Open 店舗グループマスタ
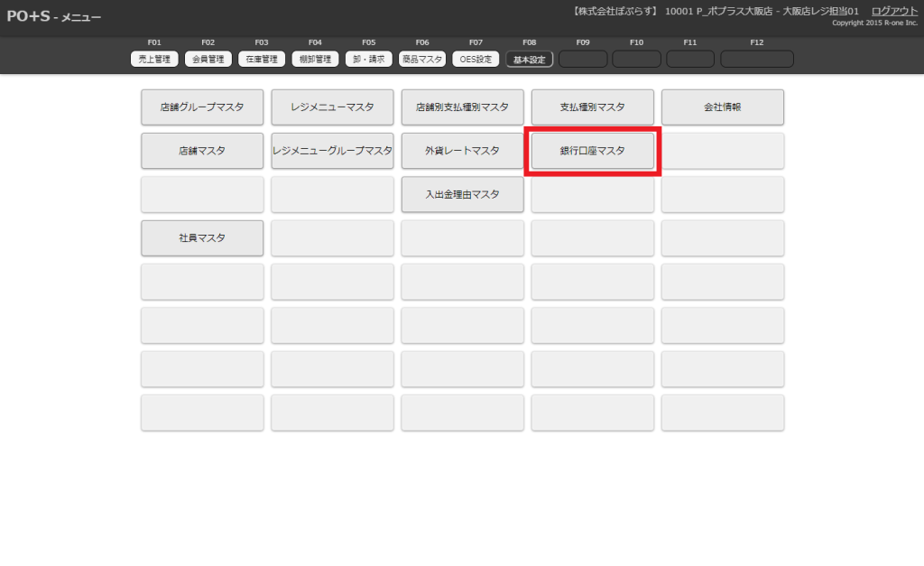This screenshot has width=924, height=566. click(202, 107)
